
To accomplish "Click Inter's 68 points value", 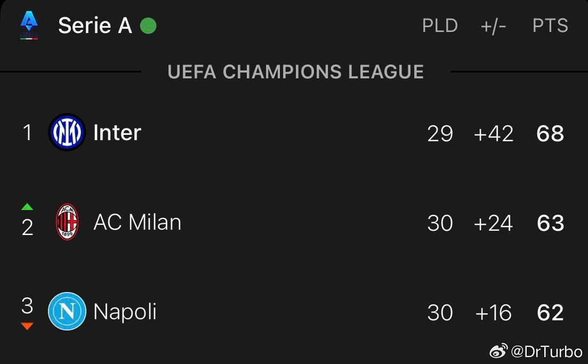I will [550, 134].
